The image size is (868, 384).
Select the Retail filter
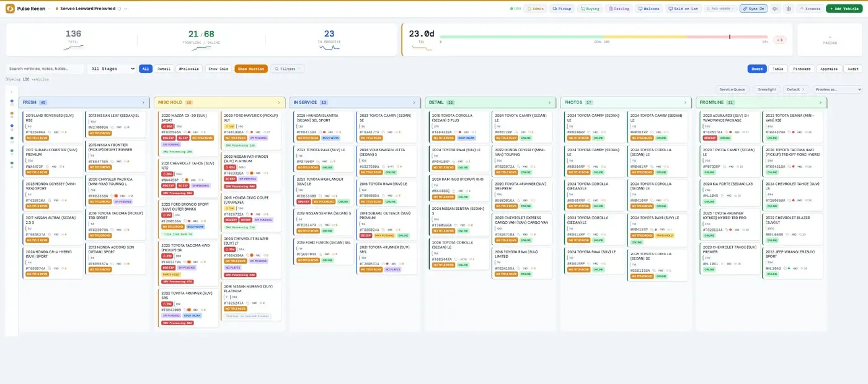coord(164,69)
